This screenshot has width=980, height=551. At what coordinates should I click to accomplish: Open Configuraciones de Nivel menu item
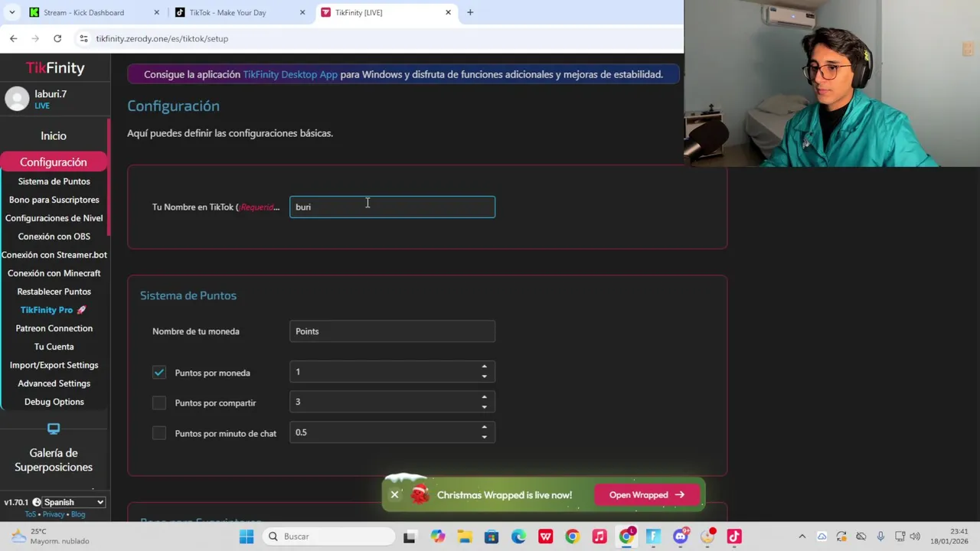[54, 218]
